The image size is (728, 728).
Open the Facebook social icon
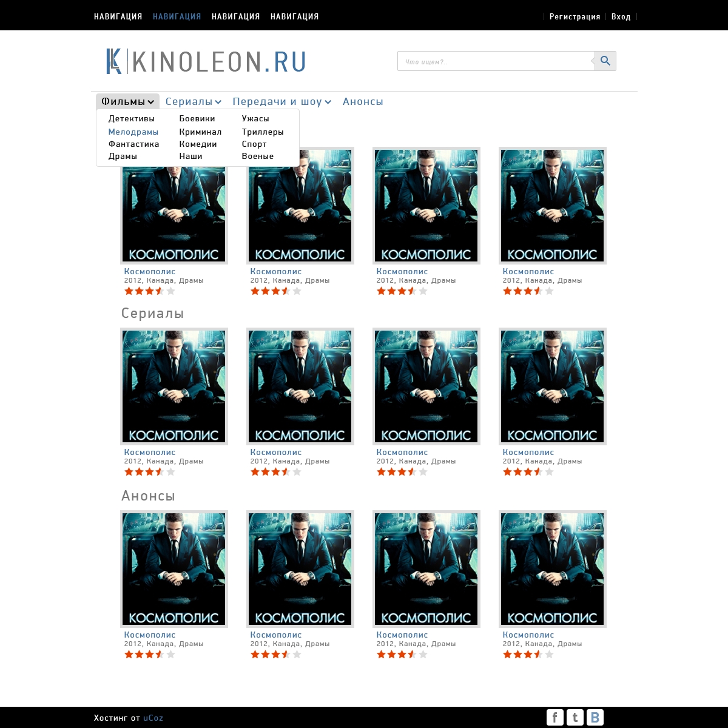pos(555,718)
